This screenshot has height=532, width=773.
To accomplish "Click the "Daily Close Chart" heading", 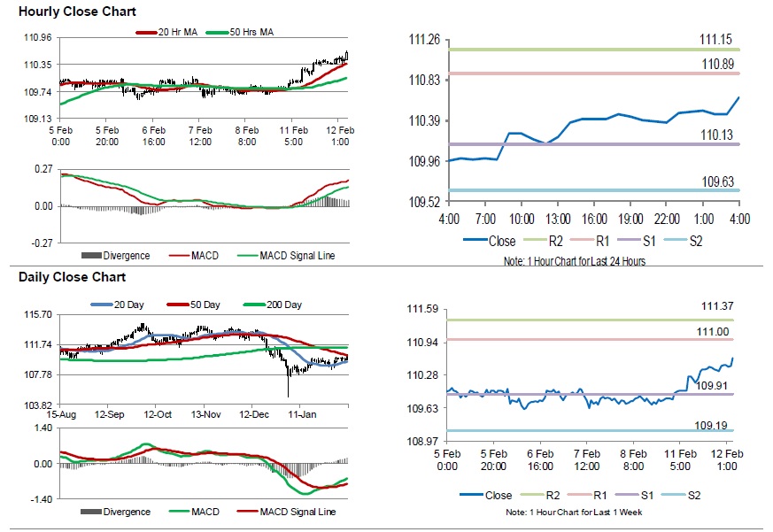I will click(x=72, y=277).
